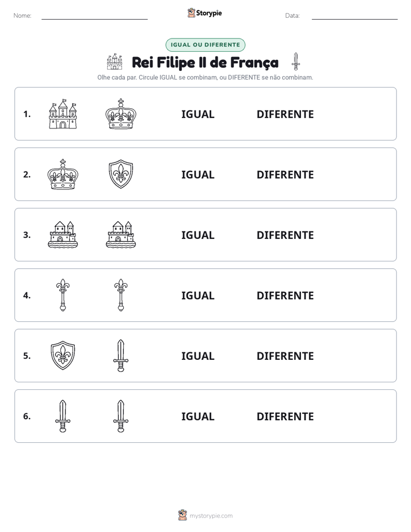The width and height of the screenshot is (411, 532).
Task: Click the sword icon beside the title
Action: (296, 62)
